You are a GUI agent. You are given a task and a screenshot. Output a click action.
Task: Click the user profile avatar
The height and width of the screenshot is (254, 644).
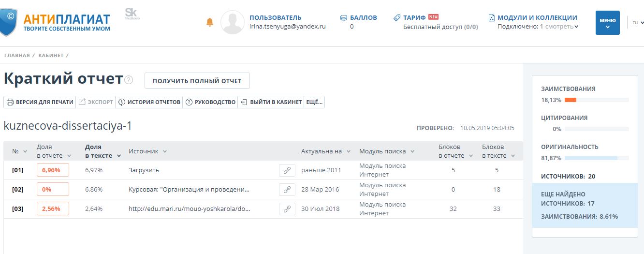point(232,22)
